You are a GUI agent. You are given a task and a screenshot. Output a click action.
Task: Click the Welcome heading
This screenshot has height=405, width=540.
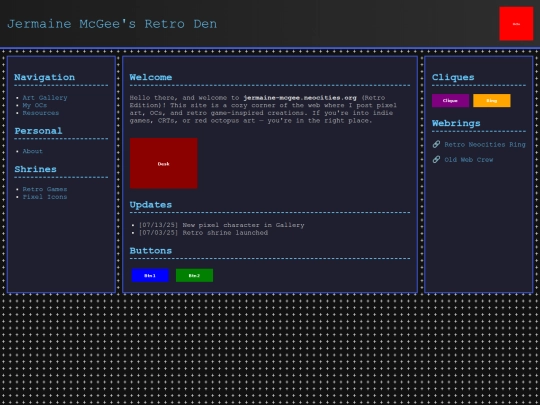tap(151, 77)
